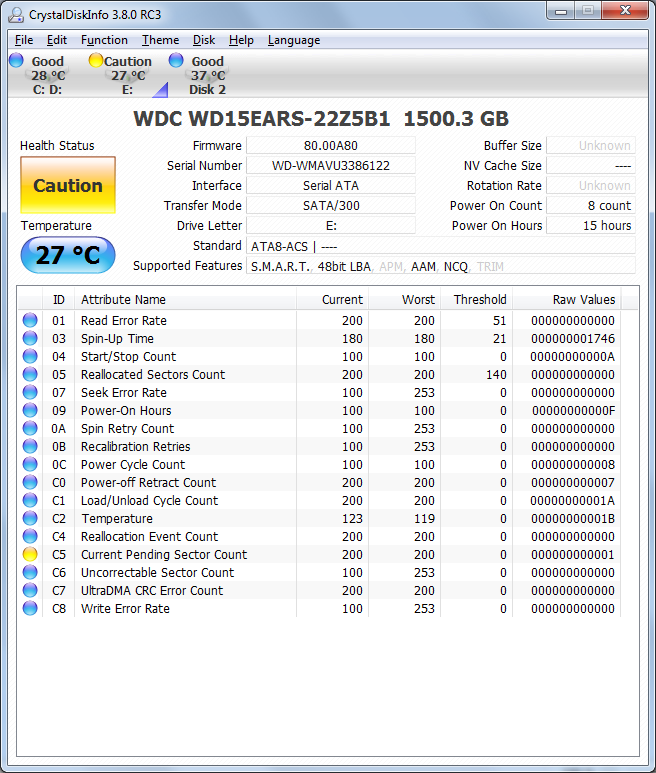
Task: Select the Read Error Rate attribute name
Action: [x=124, y=320]
